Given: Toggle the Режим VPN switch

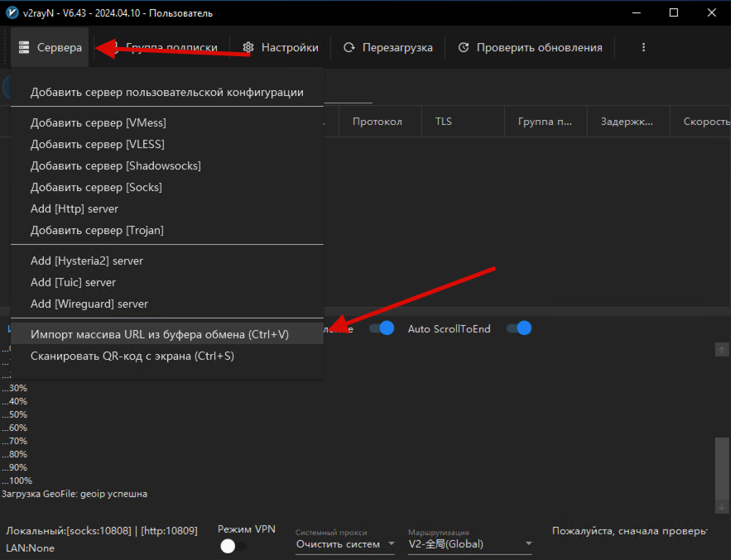Looking at the screenshot, I should (x=233, y=546).
